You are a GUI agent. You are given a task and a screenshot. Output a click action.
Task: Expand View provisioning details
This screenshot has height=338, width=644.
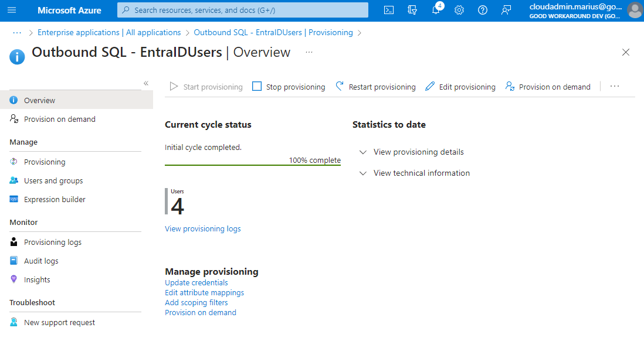[418, 152]
